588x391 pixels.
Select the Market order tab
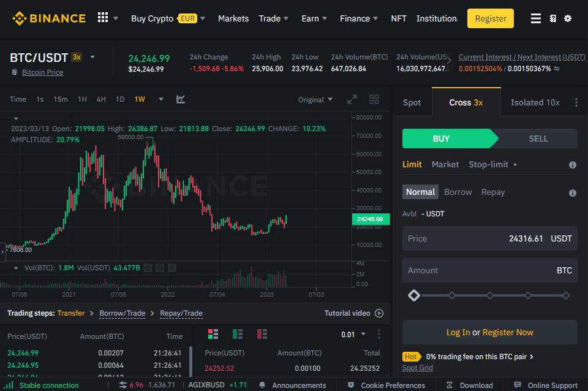445,164
